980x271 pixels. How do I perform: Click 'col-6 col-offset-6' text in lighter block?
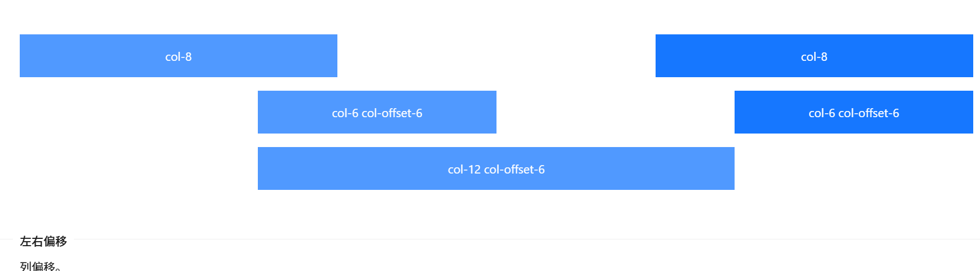377,113
